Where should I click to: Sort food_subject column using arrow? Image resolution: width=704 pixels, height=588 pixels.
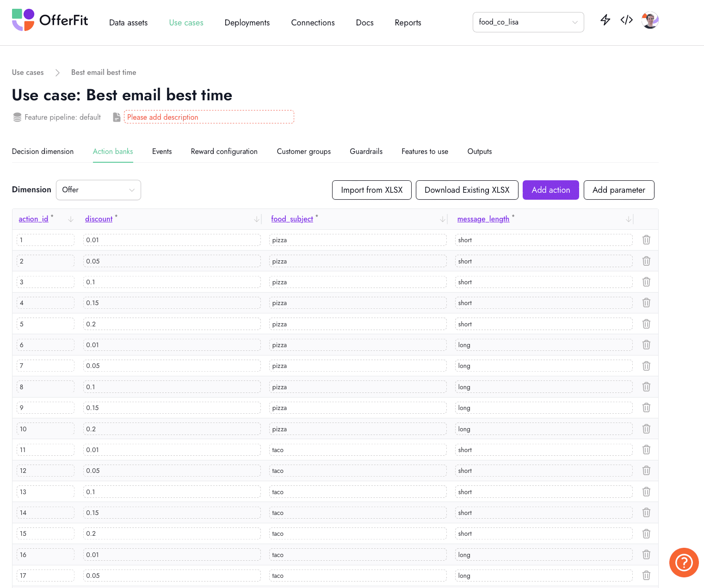pos(443,219)
